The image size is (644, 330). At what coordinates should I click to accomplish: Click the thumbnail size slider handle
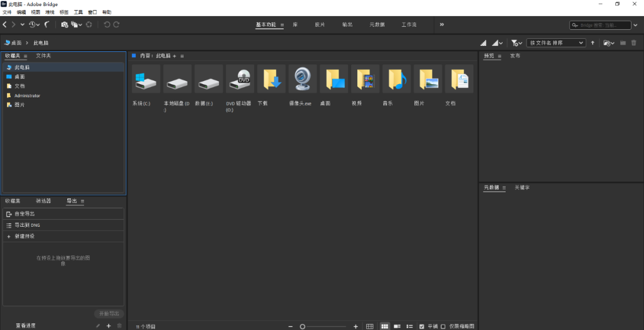303,326
